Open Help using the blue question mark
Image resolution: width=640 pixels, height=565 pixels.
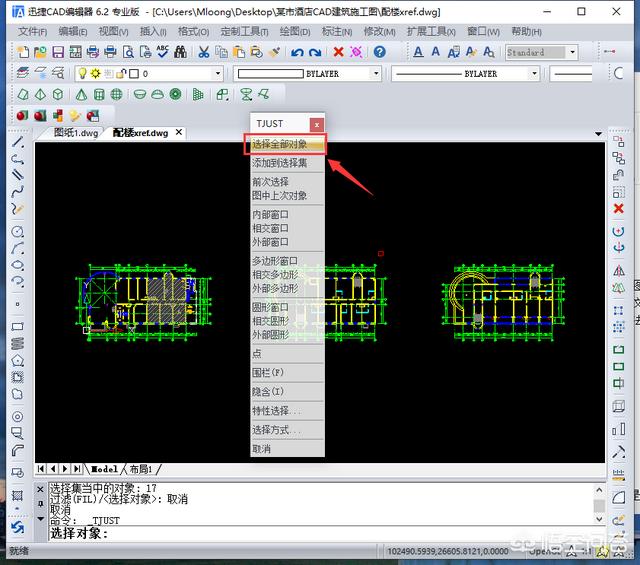coord(379,52)
